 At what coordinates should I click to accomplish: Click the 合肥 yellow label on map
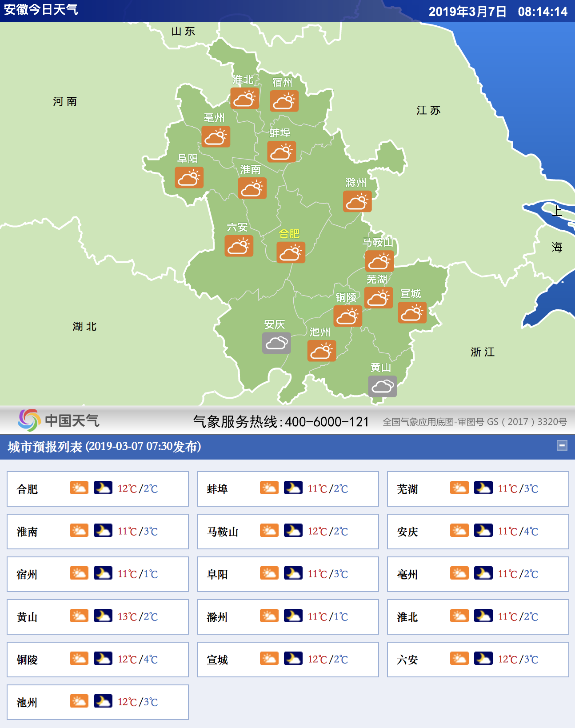(289, 234)
